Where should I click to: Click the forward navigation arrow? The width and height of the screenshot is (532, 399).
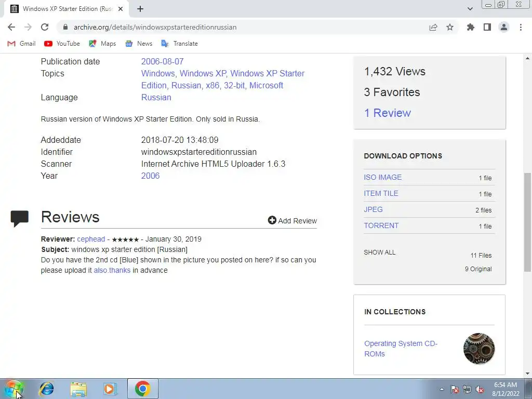[28, 27]
